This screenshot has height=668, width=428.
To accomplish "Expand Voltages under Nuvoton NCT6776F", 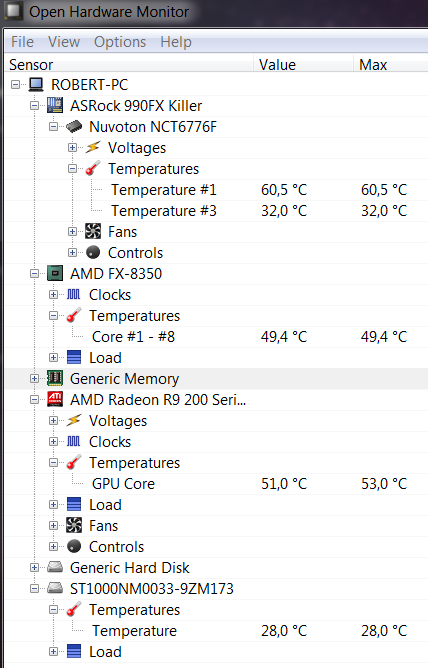I will coord(72,147).
